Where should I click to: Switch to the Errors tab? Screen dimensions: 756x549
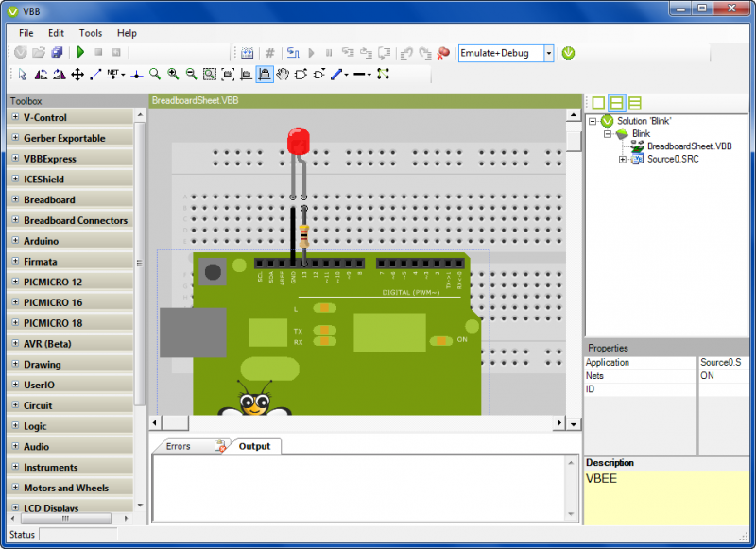(179, 446)
